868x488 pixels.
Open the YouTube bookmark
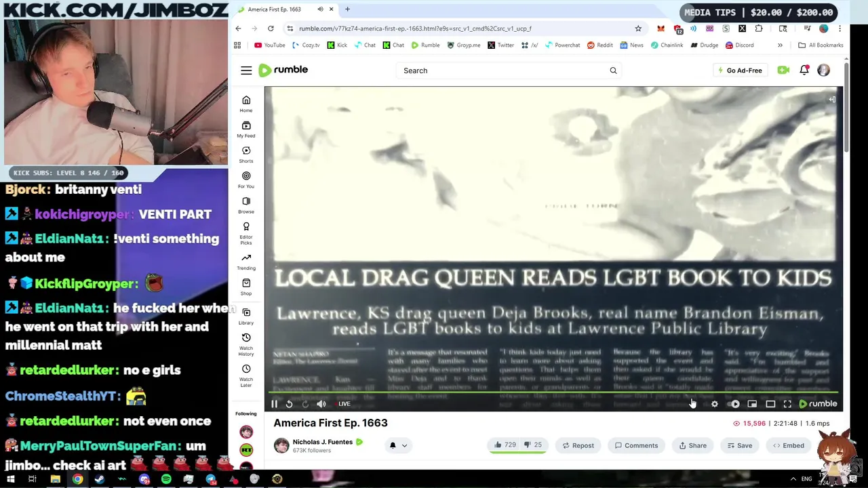269,45
